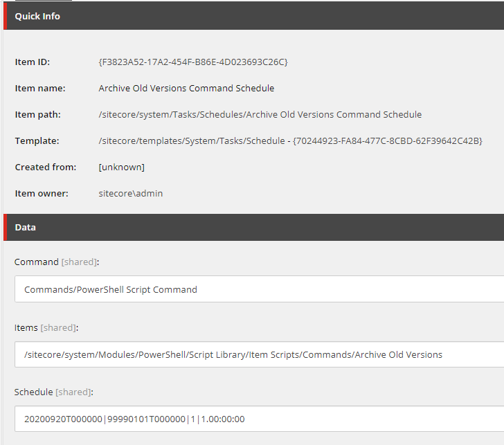504x445 pixels.
Task: Focus the Schedule field with date values
Action: (259, 419)
